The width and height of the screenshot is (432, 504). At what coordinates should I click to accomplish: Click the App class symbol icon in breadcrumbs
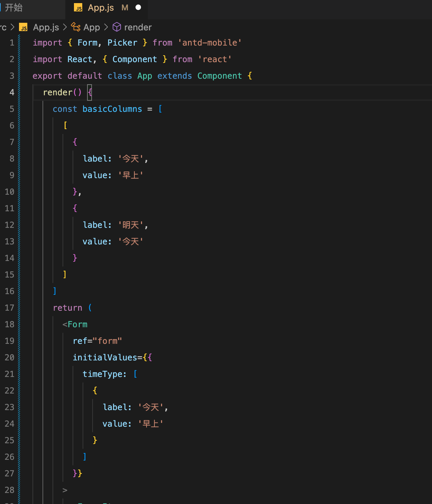[75, 27]
